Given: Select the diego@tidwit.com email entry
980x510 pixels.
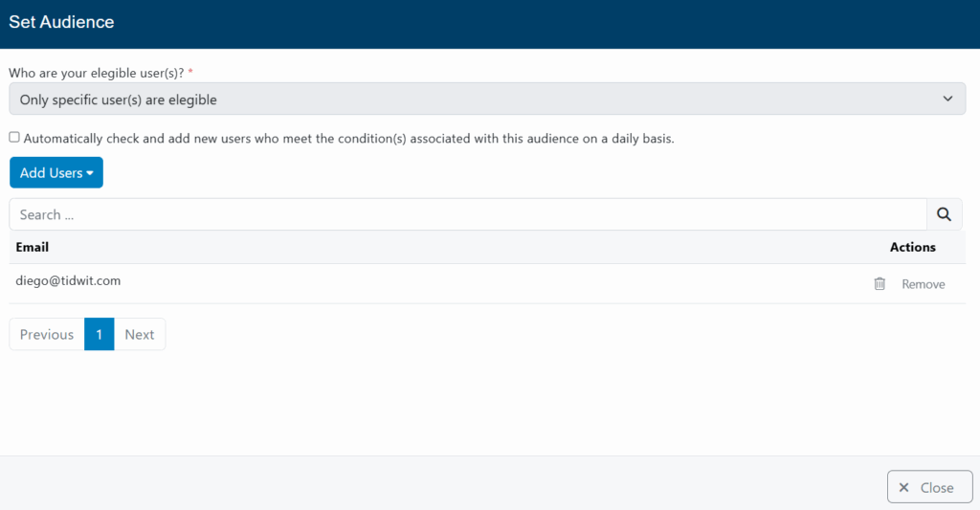Looking at the screenshot, I should tap(68, 280).
